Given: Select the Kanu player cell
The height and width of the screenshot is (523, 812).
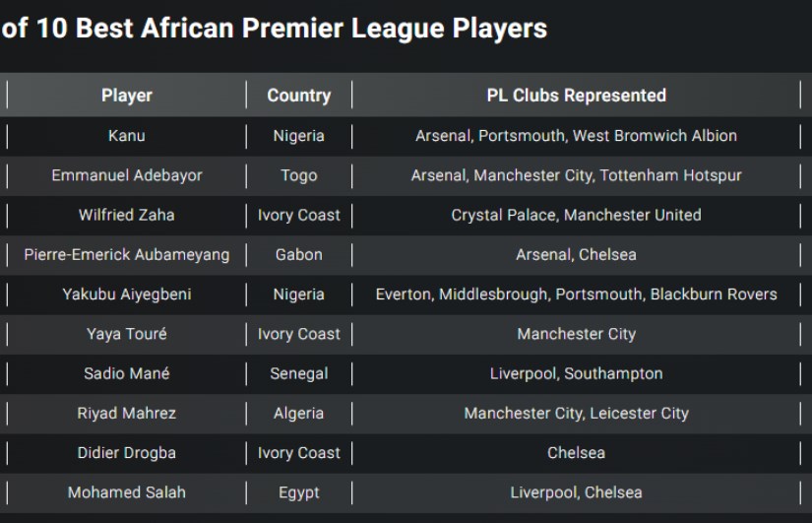Looking at the screenshot, I should (x=127, y=136).
